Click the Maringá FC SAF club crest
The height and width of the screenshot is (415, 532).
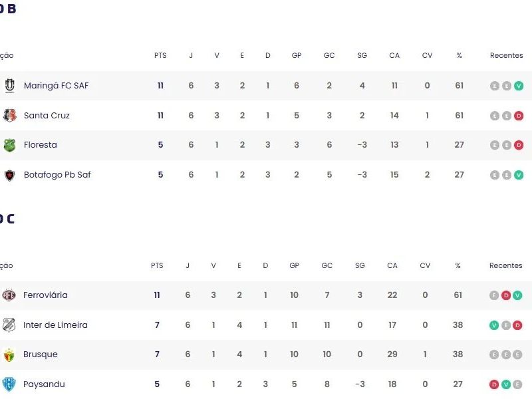[x=9, y=86]
